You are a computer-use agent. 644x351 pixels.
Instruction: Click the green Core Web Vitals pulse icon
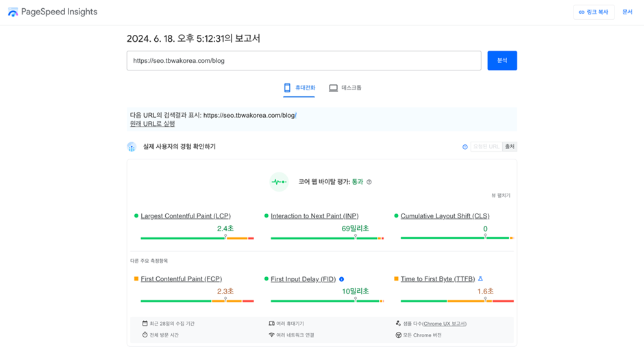(x=279, y=182)
